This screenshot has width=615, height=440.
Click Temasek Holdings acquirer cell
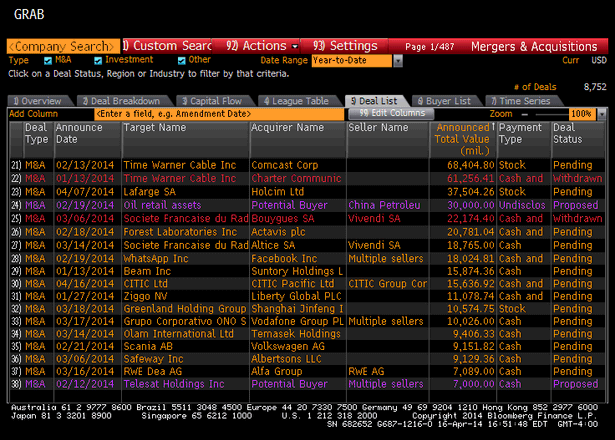coord(296,334)
